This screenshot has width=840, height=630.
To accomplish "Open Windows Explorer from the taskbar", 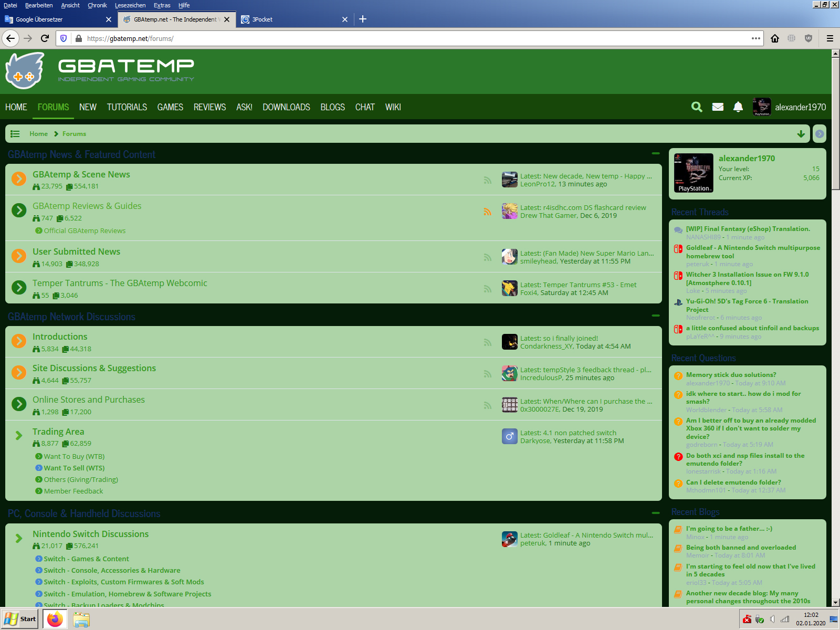I will click(x=81, y=619).
